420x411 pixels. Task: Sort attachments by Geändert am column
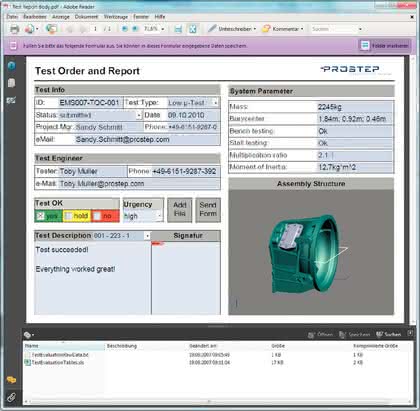click(203, 346)
